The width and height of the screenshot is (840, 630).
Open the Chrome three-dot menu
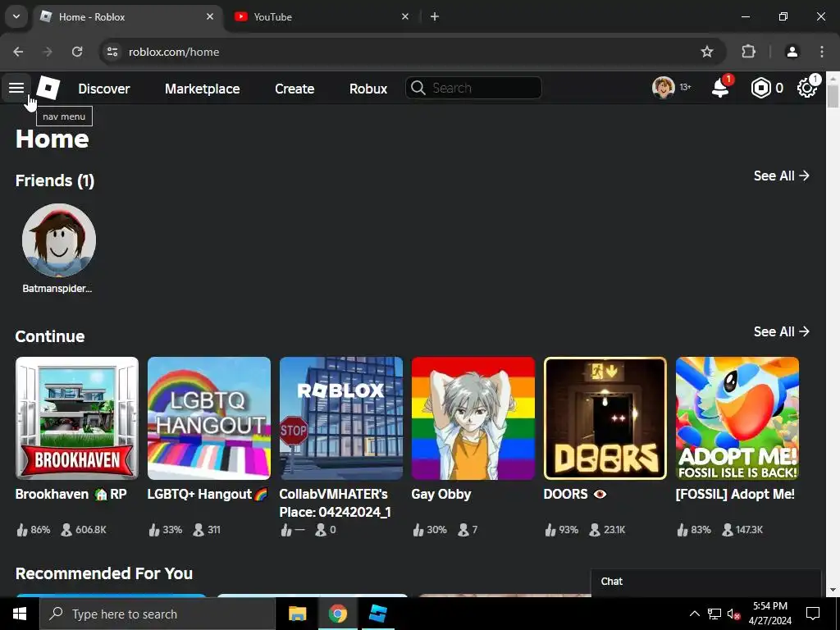(x=822, y=52)
